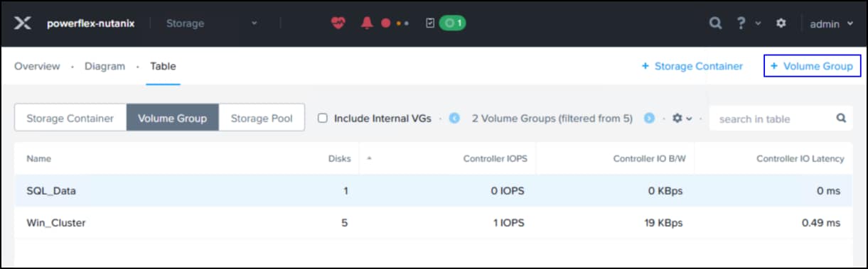Click the Nutanix X logo icon
The height and width of the screenshot is (269, 868).
pyautogui.click(x=23, y=23)
